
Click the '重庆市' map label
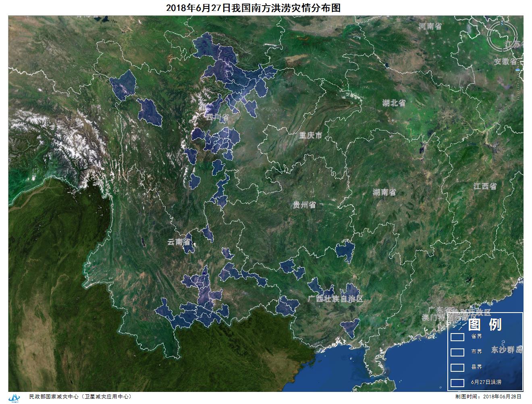click(311, 136)
